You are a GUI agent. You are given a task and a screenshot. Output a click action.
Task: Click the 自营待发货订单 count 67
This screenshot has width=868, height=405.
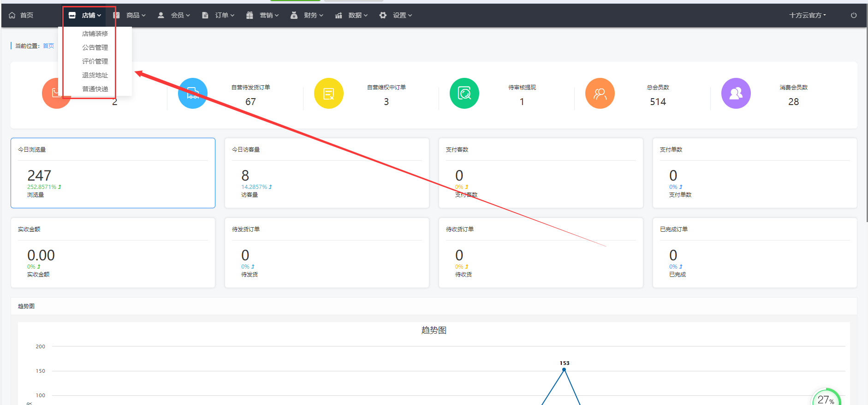point(250,102)
